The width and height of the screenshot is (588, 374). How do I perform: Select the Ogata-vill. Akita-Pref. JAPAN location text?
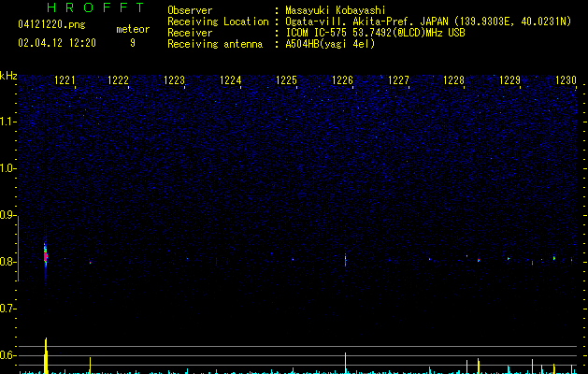click(x=428, y=22)
